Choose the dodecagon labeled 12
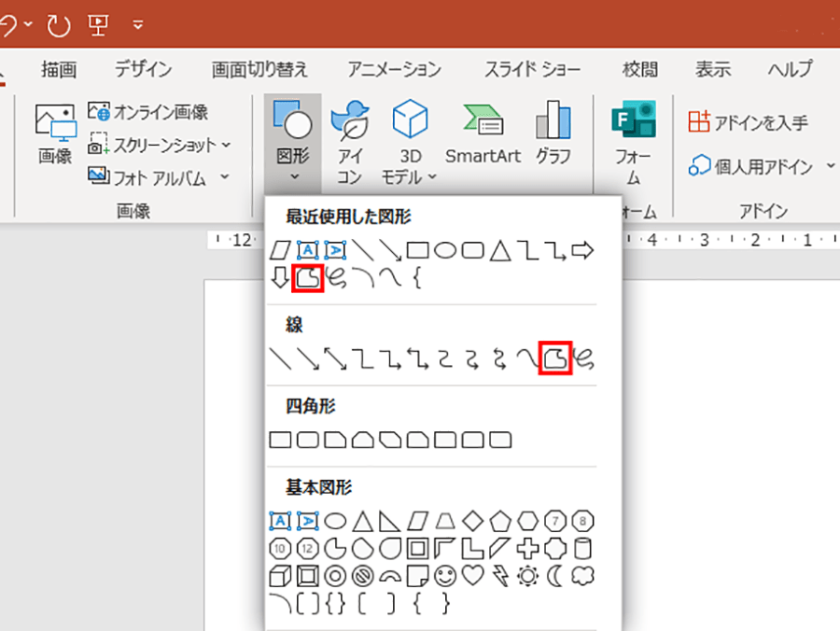This screenshot has width=840, height=631. [x=307, y=549]
